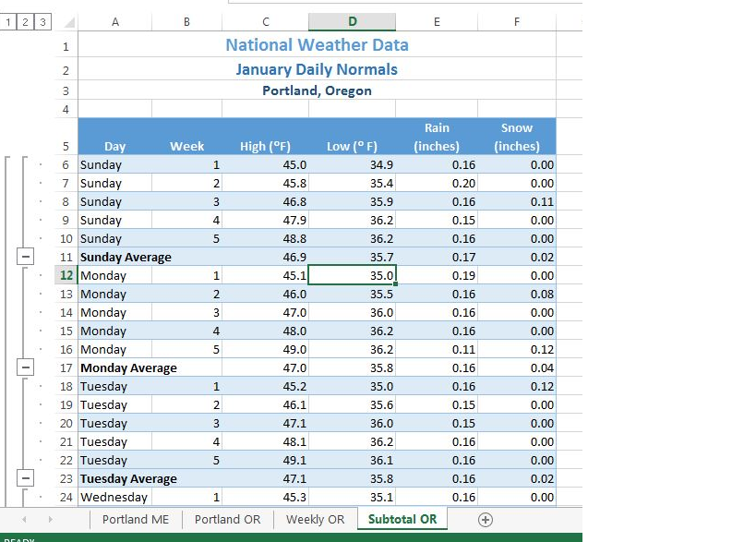Select the Rain (inches) header cell
Viewport: 756px width, 542px height.
(437, 137)
